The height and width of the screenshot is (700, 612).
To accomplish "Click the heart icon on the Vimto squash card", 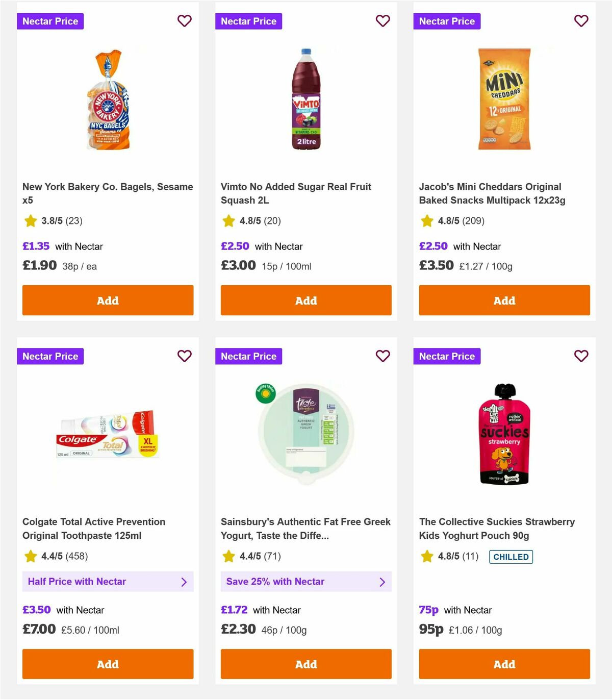I will coord(382,21).
